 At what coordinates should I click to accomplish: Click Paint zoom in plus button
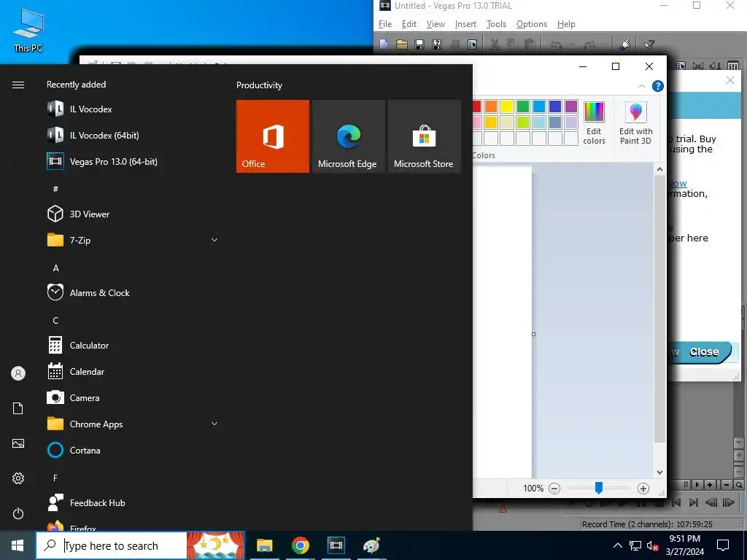(643, 488)
